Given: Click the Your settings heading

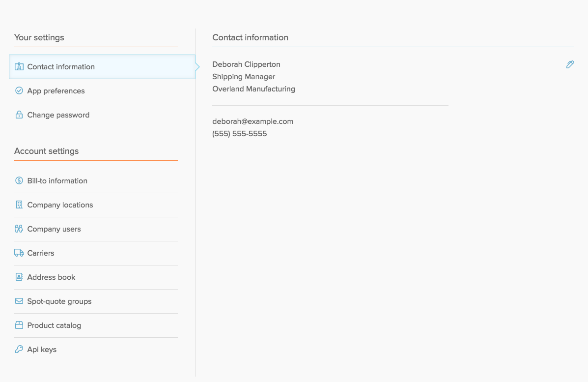Looking at the screenshot, I should click(39, 37).
